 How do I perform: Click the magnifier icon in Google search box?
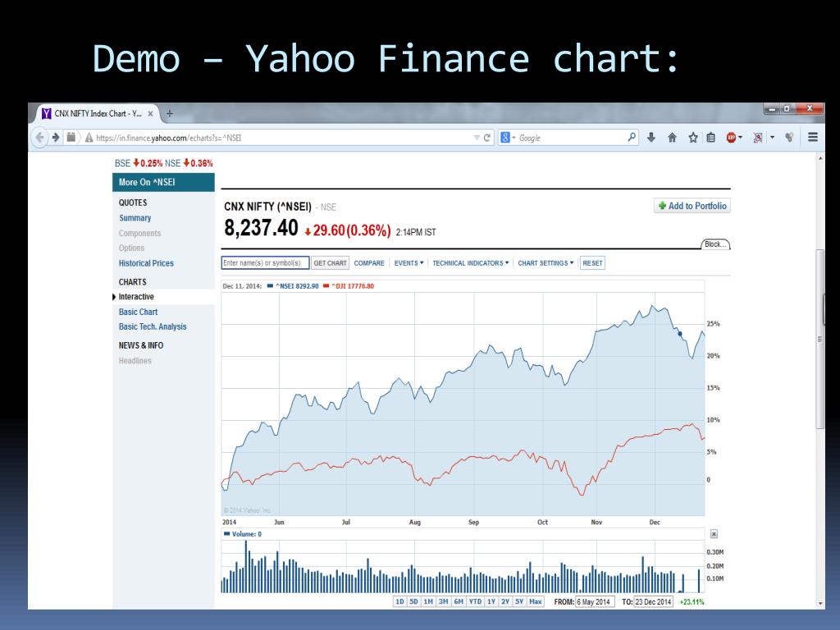(x=632, y=137)
